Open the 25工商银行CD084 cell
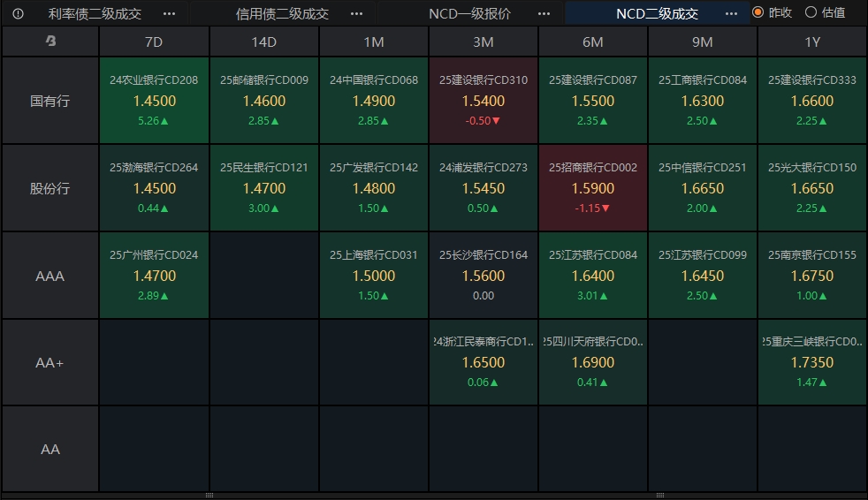The width and height of the screenshot is (868, 500). point(703,101)
